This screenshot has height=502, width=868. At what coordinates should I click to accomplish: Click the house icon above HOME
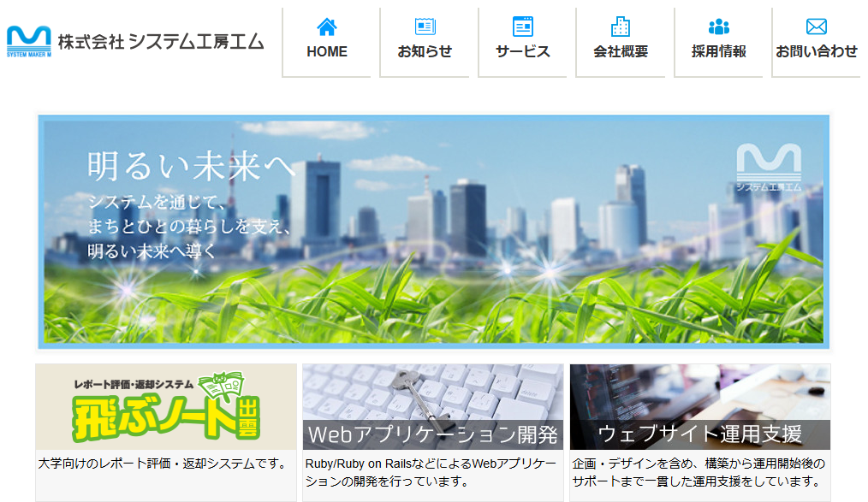point(327,27)
